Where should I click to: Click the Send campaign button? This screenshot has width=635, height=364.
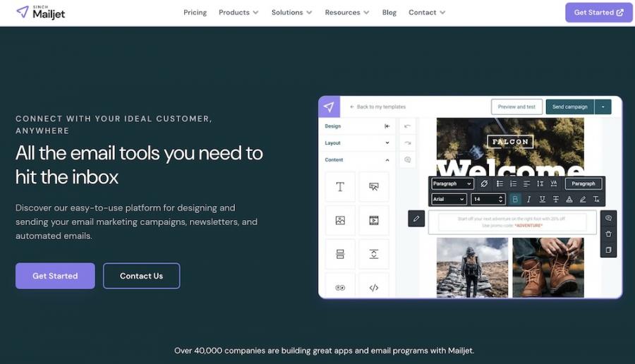tap(570, 107)
